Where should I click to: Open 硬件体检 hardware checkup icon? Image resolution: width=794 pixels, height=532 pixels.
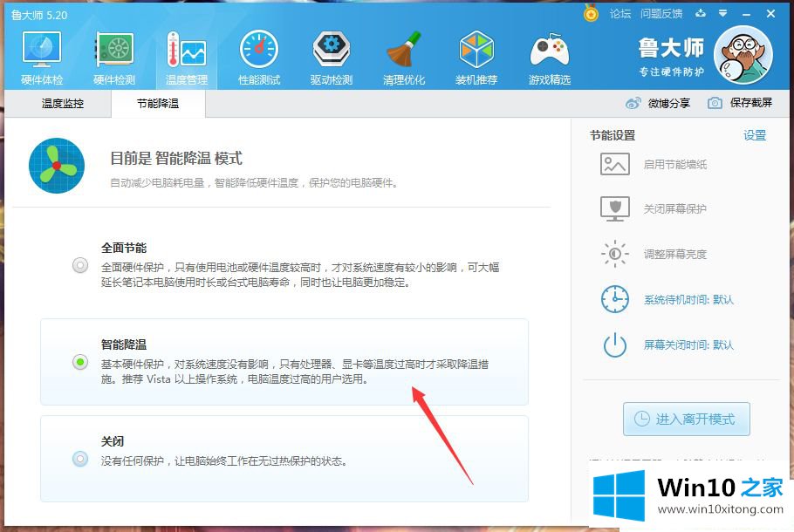tap(42, 50)
